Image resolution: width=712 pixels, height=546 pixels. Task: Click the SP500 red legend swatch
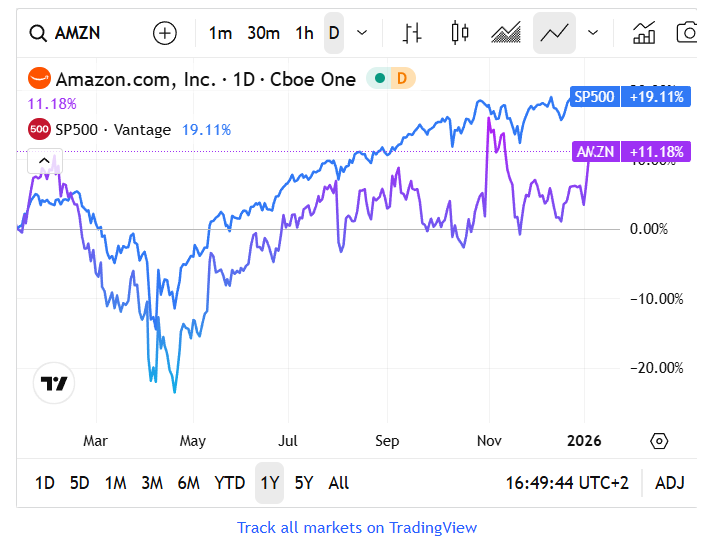click(x=39, y=129)
